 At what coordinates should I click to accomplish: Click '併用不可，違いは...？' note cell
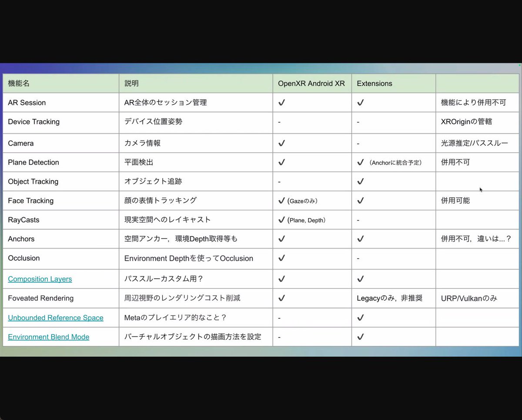pos(477,239)
